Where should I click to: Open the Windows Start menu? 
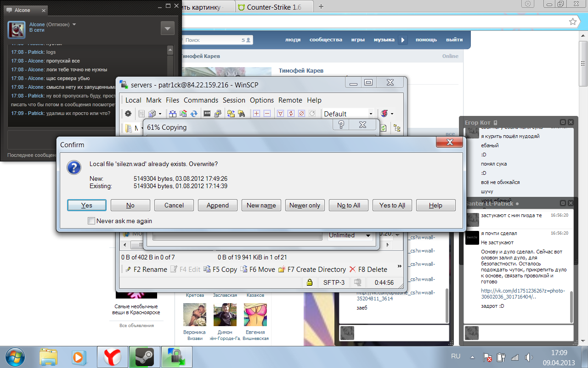click(x=16, y=356)
